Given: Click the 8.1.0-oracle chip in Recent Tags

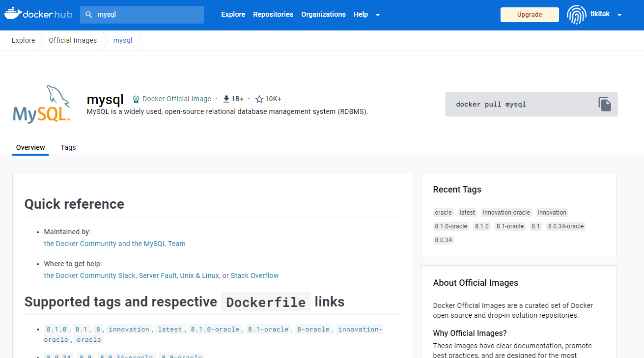Looking at the screenshot, I should pyautogui.click(x=451, y=226).
